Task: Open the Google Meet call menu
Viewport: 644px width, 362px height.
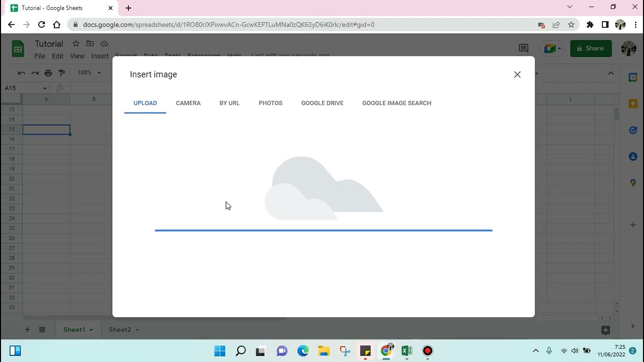Action: click(x=552, y=48)
